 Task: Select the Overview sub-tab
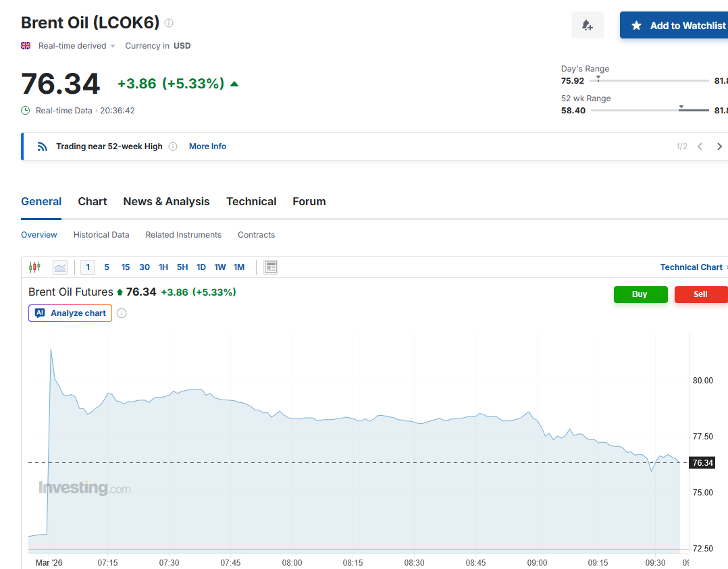(x=39, y=235)
